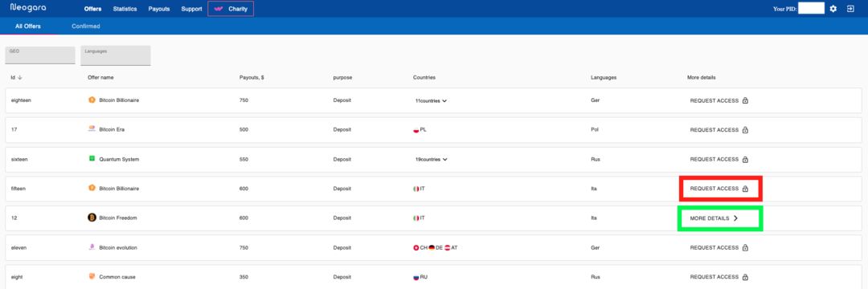Viewport: 868px width, 289px height.
Task: Click the Germany flag in Bitcoin evolution row
Action: point(432,247)
